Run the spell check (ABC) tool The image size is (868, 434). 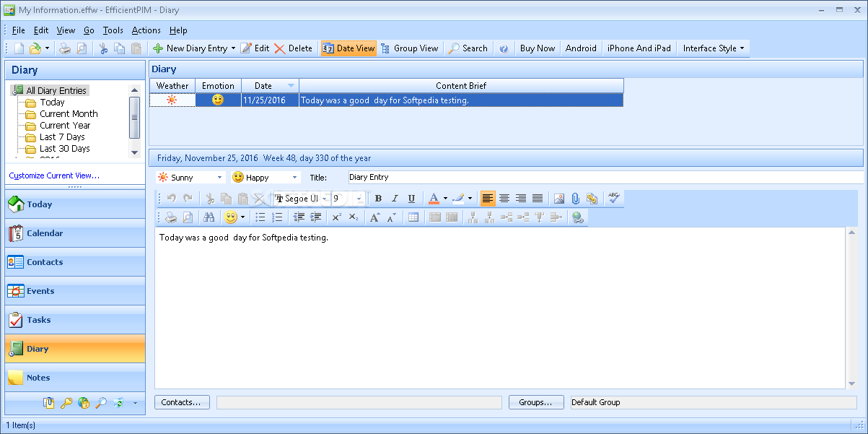pyautogui.click(x=614, y=197)
